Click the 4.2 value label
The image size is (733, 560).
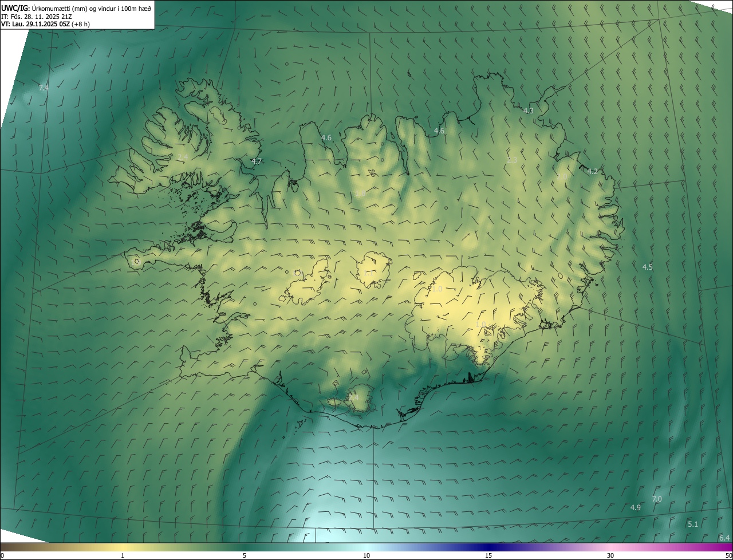coord(593,172)
